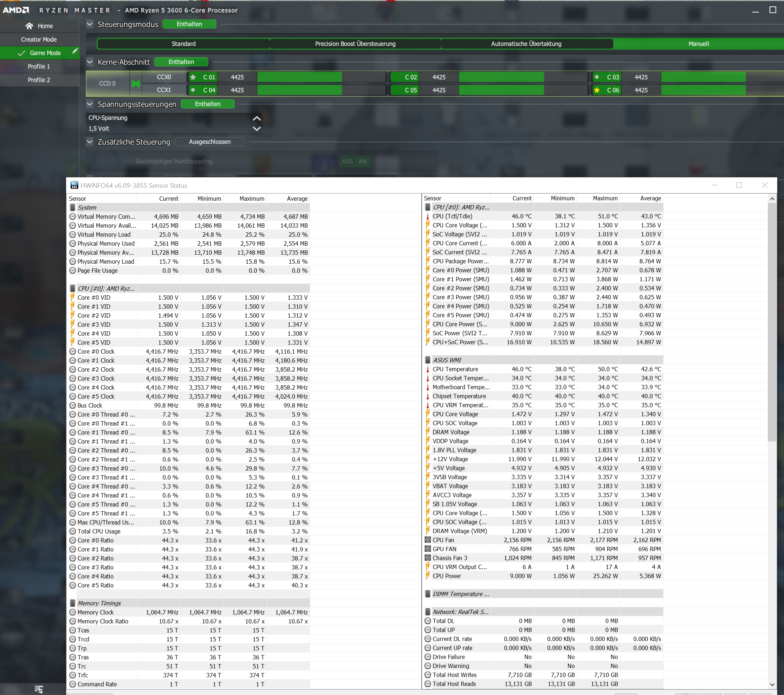Click the dot icon on core C 04
The height and width of the screenshot is (695, 784).
(x=193, y=90)
